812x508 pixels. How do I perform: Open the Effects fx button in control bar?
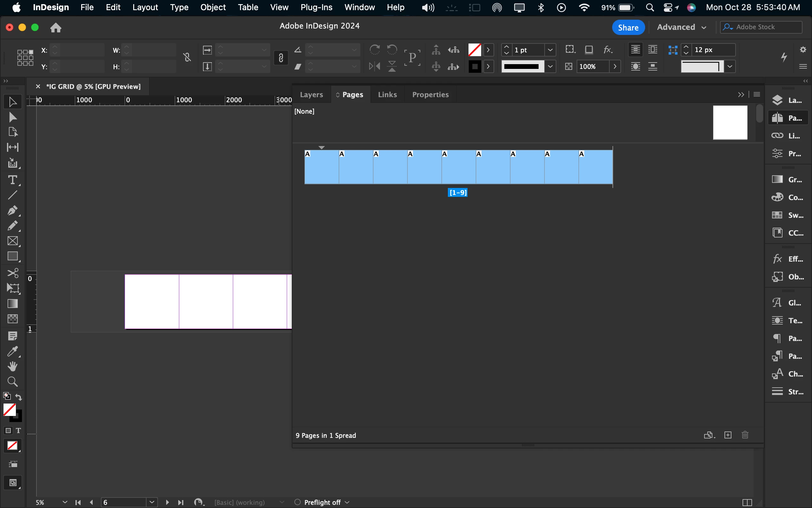pyautogui.click(x=608, y=50)
